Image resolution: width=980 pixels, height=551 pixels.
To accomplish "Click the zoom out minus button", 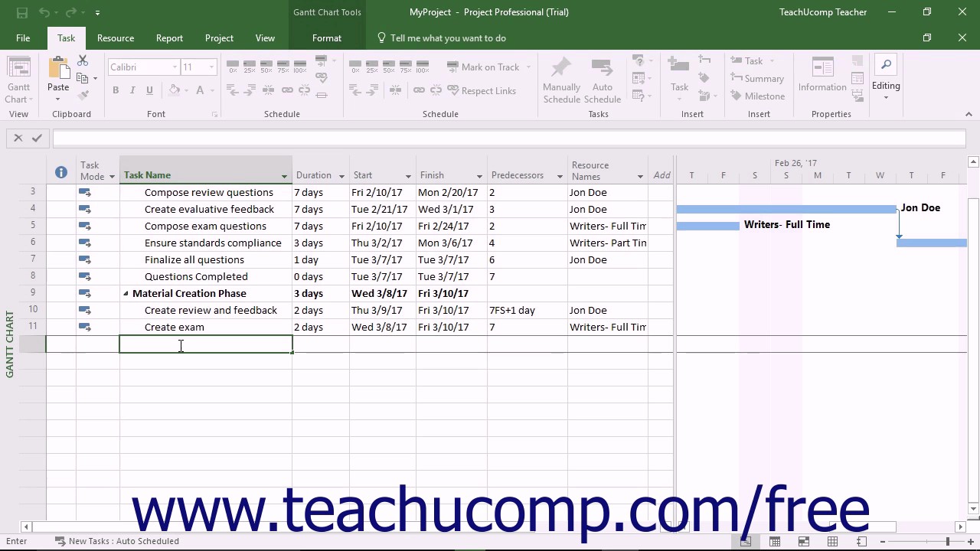I will coord(883,541).
